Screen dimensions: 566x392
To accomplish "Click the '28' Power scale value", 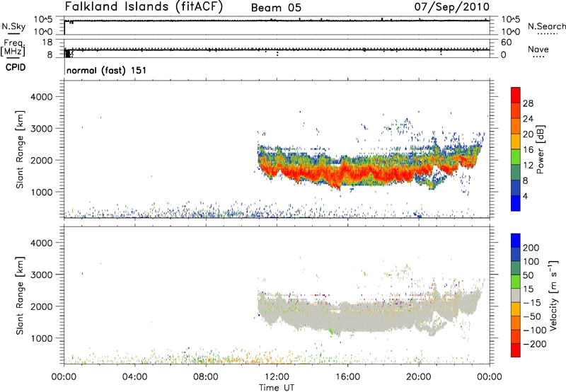I will [x=528, y=103].
